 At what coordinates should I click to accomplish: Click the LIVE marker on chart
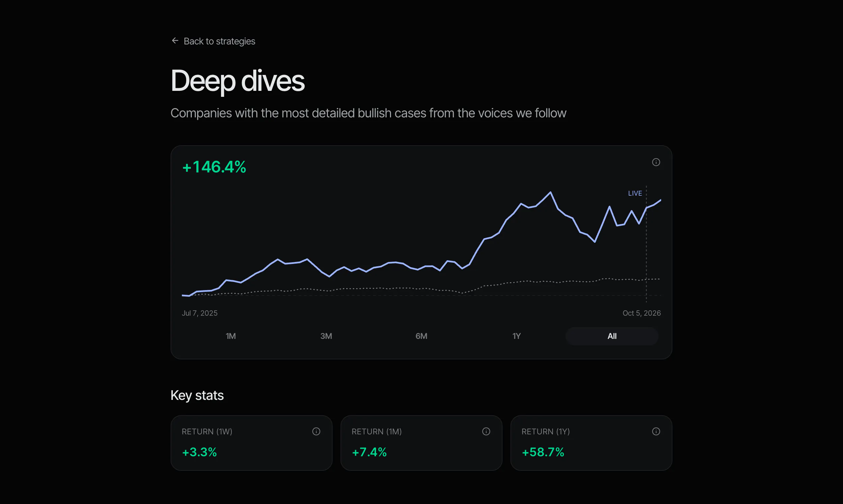click(x=635, y=193)
